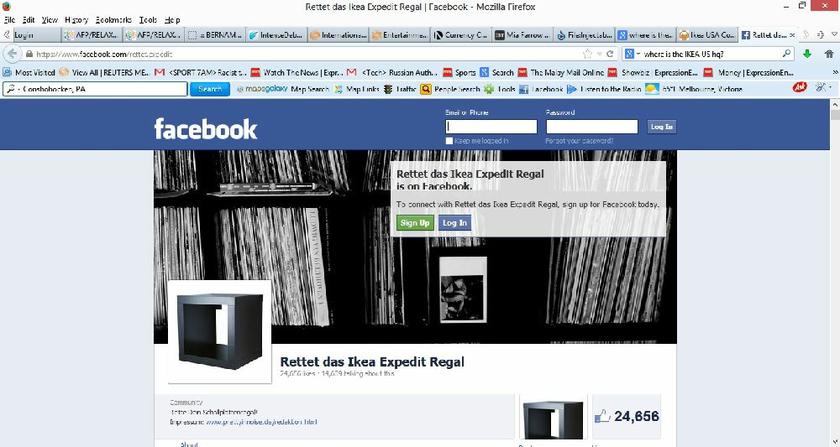
Task: Click the Log In button in the header
Action: pos(662,126)
